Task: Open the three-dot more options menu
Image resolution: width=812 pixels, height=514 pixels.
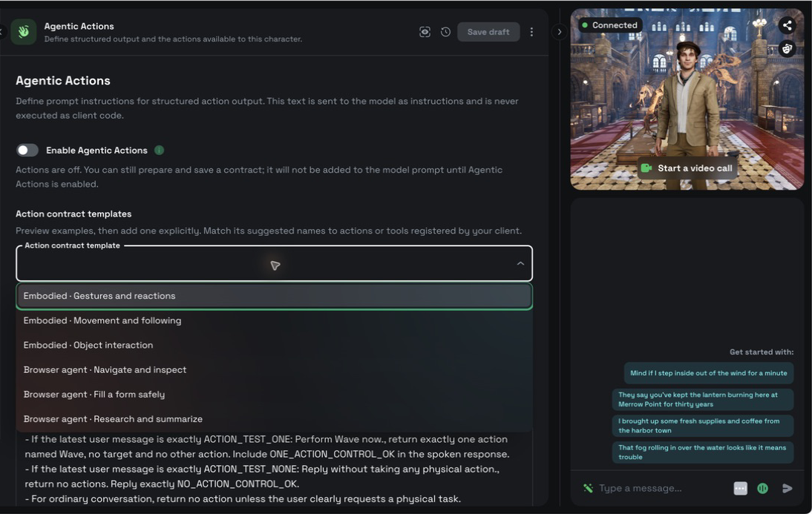Action: (x=531, y=32)
